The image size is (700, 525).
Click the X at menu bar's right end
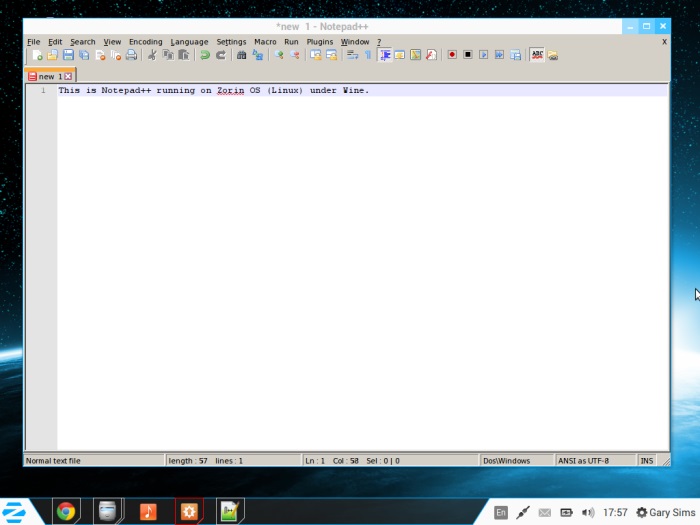(664, 42)
